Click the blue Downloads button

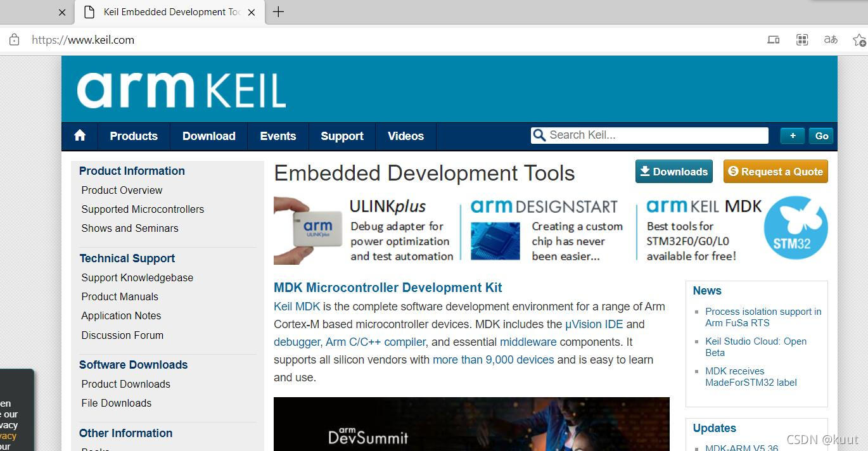674,172
